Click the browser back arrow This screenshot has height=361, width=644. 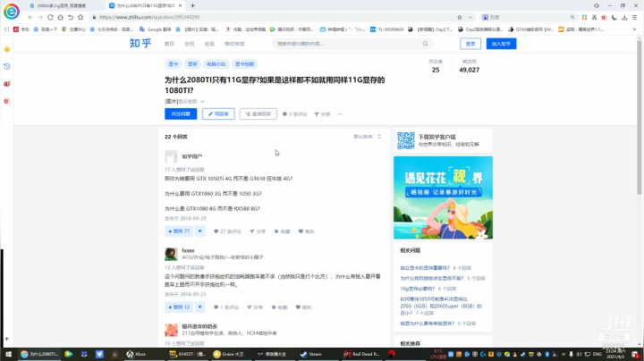(x=30, y=17)
